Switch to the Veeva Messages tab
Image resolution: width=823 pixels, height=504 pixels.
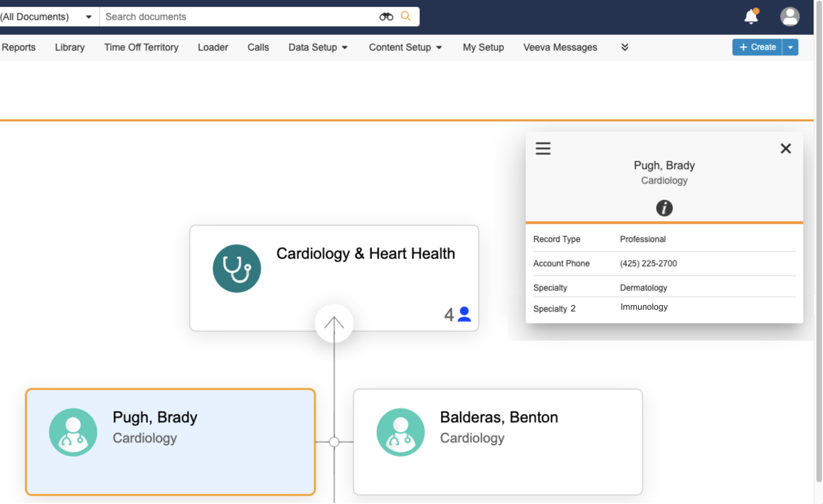point(560,47)
